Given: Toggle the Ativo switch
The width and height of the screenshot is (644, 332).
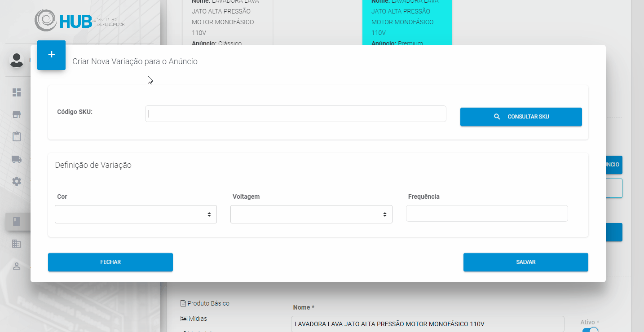Looking at the screenshot, I should 590,330.
